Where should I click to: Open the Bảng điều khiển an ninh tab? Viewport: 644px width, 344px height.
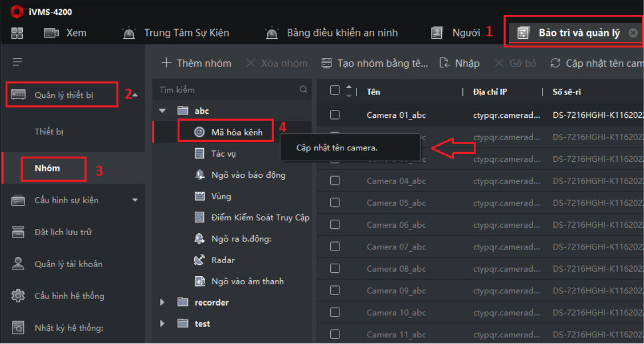point(342,33)
